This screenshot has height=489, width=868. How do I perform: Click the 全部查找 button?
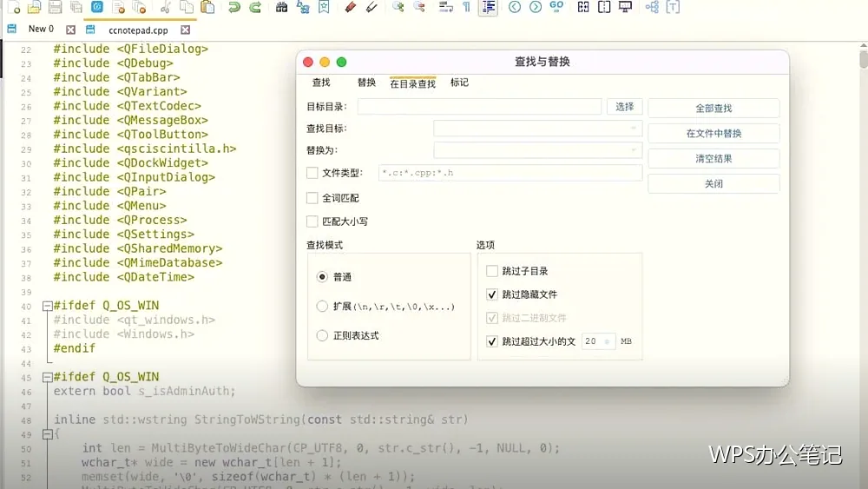pos(713,108)
